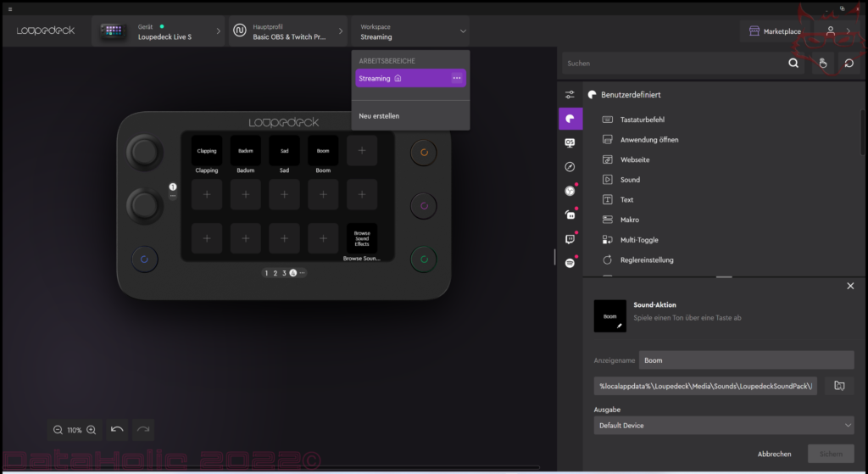Image resolution: width=868 pixels, height=474 pixels.
Task: Click the search magnifier icon
Action: 793,63
